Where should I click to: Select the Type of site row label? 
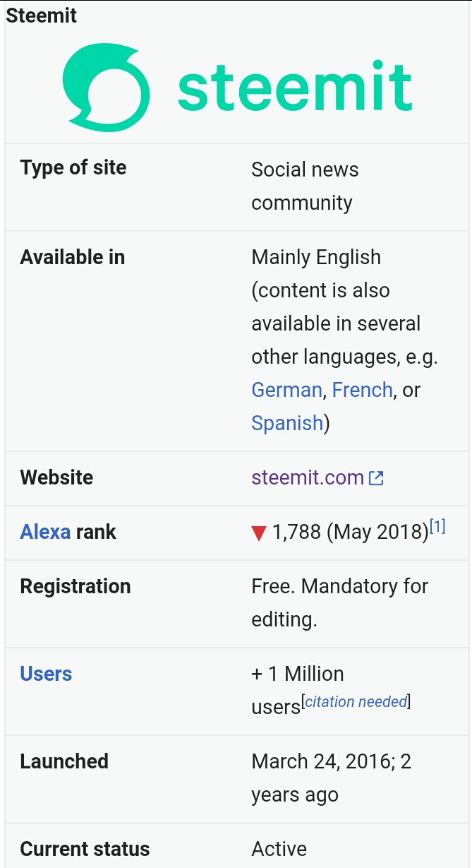73,168
